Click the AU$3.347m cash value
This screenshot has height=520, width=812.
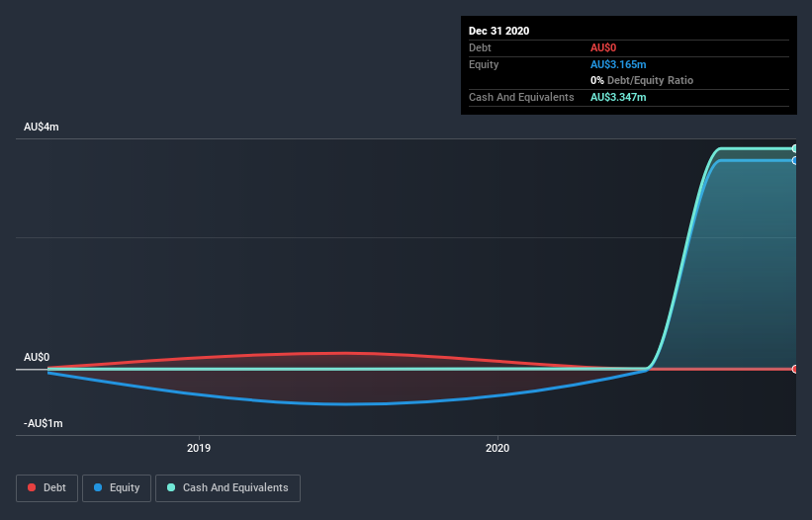pos(618,97)
